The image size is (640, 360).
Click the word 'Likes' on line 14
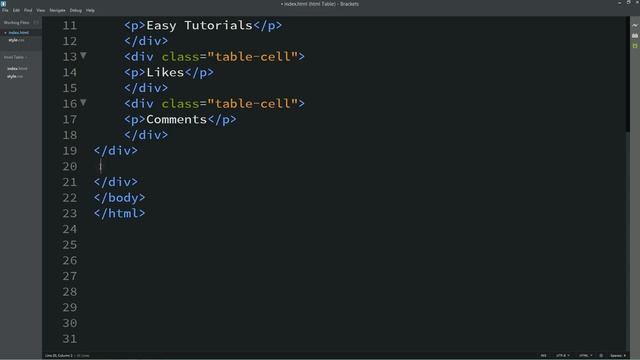coord(165,72)
